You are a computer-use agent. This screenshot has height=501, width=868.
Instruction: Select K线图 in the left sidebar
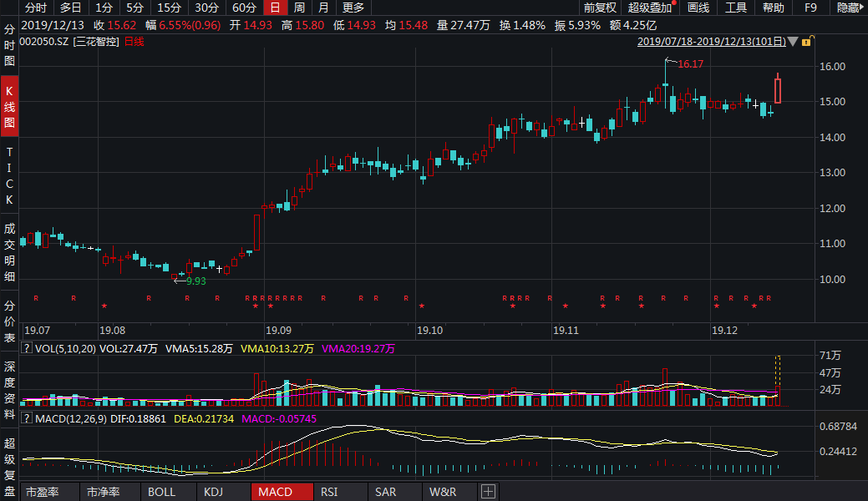coord(9,106)
